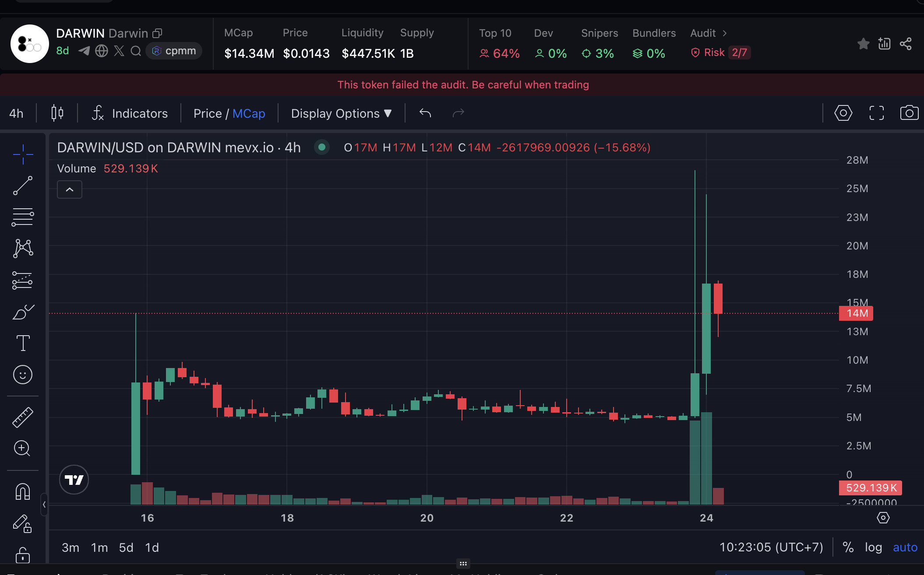Toggle auto scale mode

905,547
